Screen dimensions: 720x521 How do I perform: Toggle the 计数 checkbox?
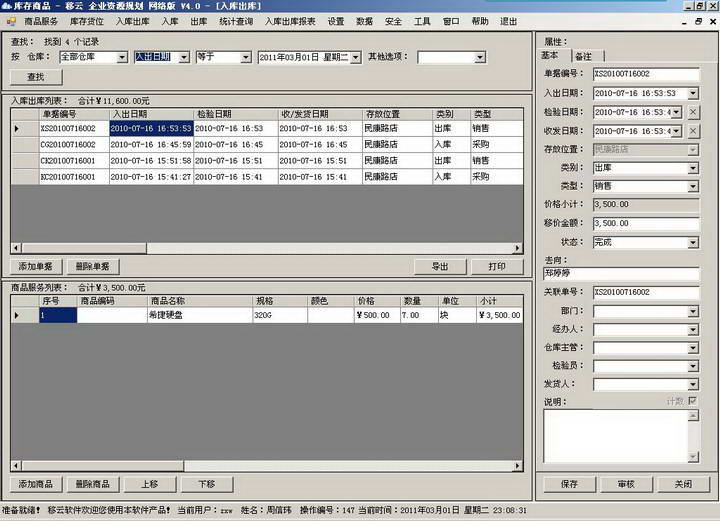(x=692, y=400)
